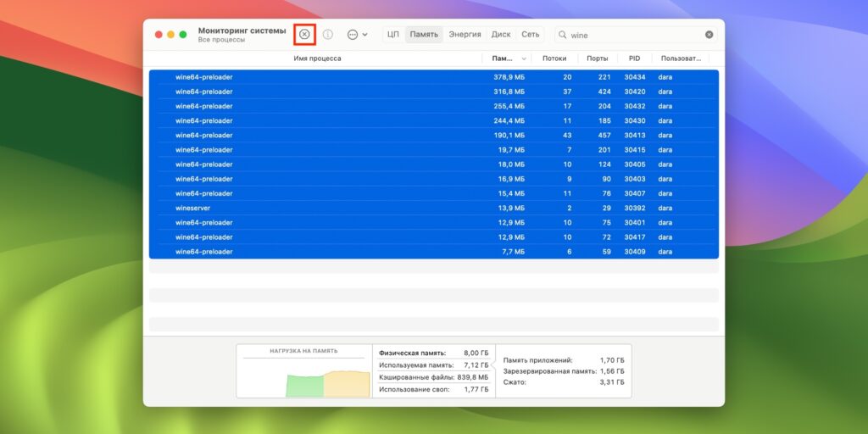Click the Сжато 3,31 ГБ entry

[564, 382]
